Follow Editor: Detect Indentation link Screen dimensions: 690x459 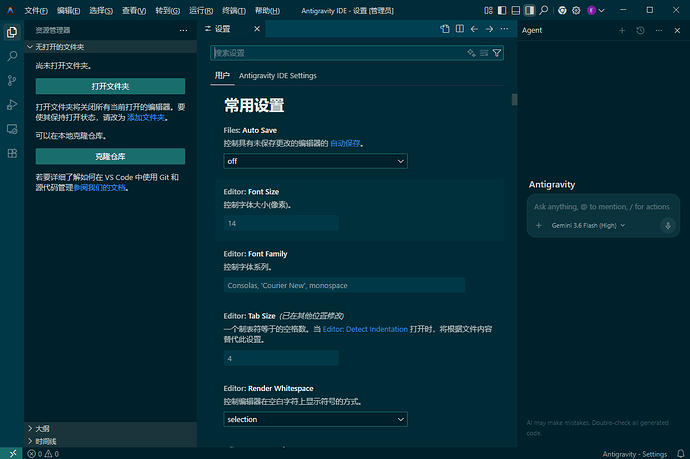point(365,329)
